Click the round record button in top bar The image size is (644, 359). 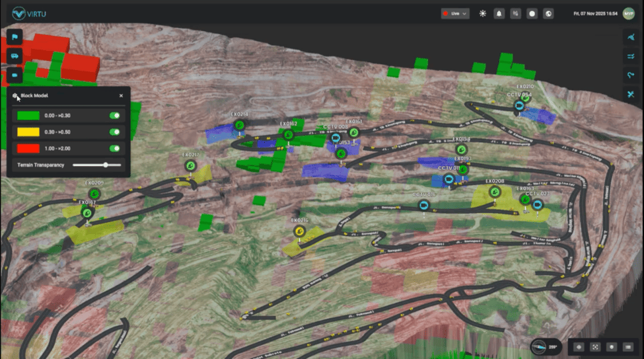pos(532,13)
